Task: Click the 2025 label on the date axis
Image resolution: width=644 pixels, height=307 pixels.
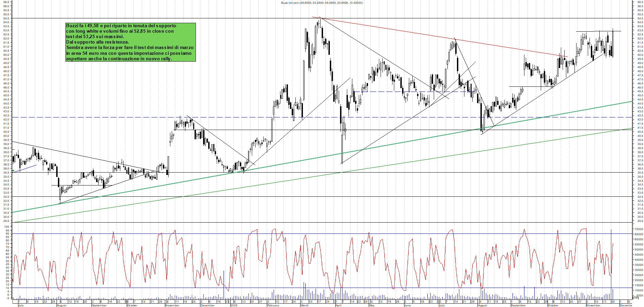Action: tap(234, 305)
